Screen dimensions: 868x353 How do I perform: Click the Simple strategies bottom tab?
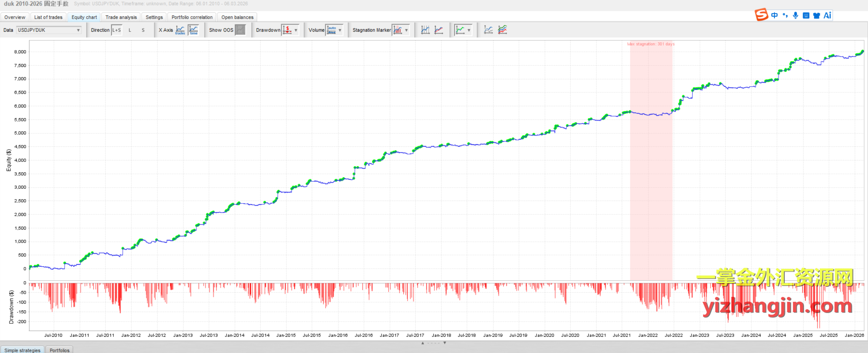point(22,350)
